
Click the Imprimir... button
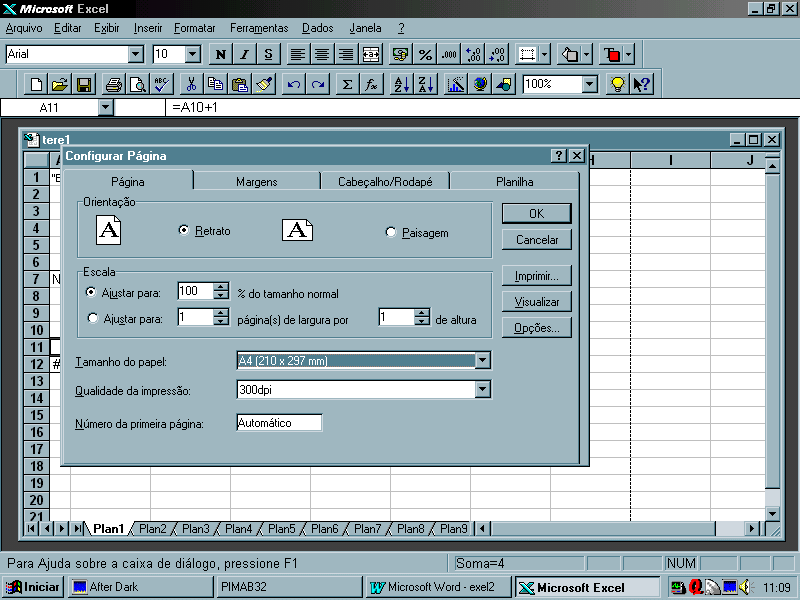tap(537, 276)
